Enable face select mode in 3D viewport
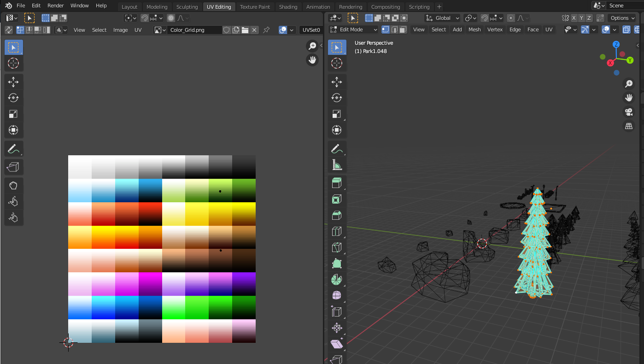This screenshot has height=364, width=644. pos(403,29)
